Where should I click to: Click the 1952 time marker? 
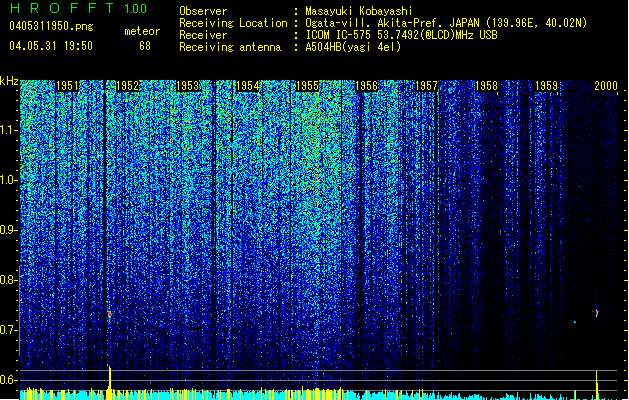click(x=128, y=86)
